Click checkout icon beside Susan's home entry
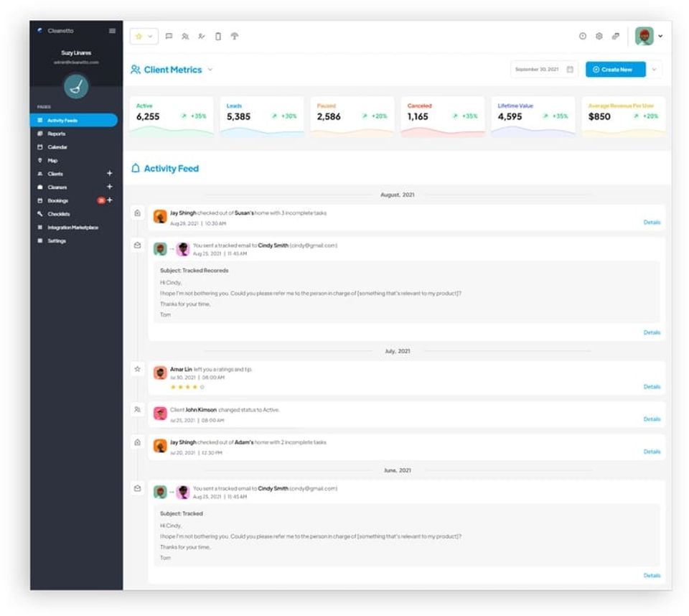This screenshot has height=616, width=689. 138,213
